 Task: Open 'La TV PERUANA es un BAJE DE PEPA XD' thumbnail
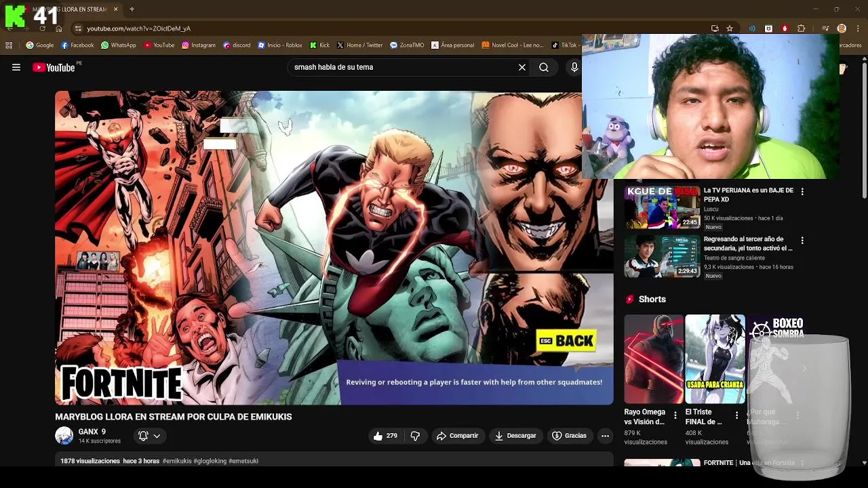662,208
